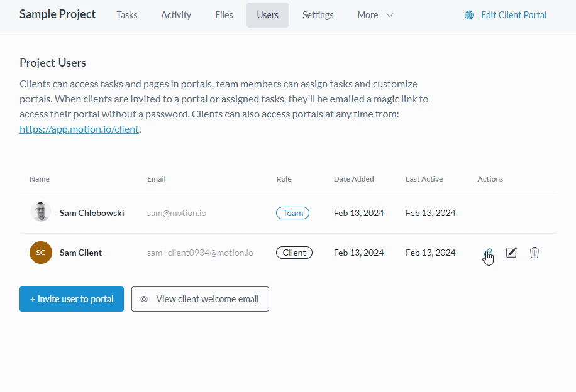
Task: Click Sam Chlebowski's profile photo avatar
Action: tap(41, 212)
